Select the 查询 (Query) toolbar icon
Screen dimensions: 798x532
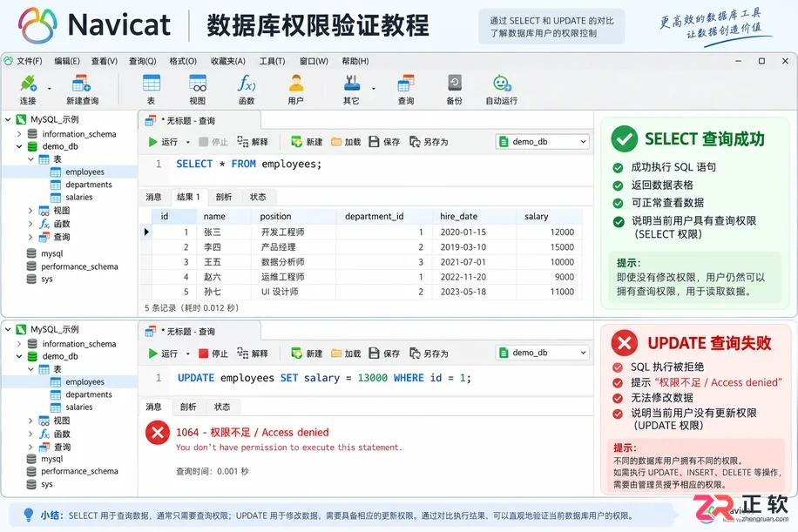[406, 90]
